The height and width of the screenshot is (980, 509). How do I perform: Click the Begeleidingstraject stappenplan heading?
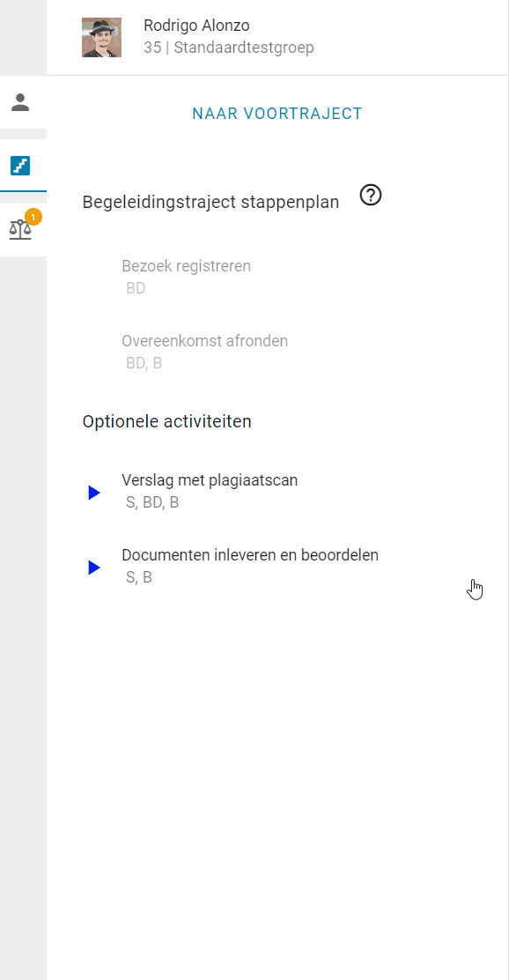pos(210,202)
